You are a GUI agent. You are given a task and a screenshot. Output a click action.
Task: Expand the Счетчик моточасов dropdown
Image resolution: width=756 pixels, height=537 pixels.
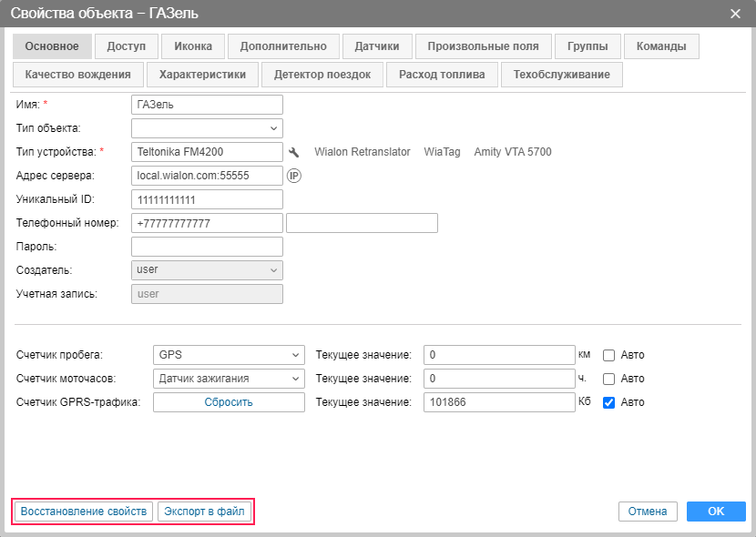pos(229,379)
